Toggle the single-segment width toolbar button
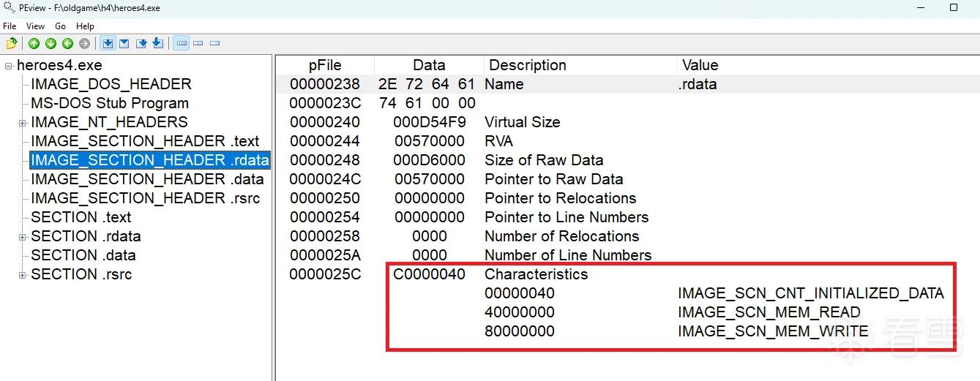The image size is (980, 381). coord(214,44)
